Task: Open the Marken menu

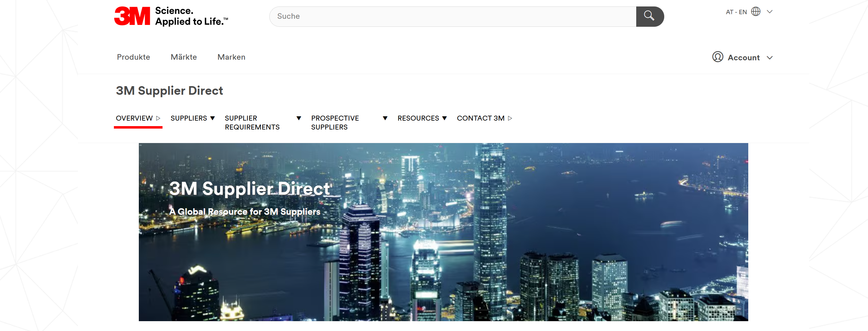Action: point(231,57)
